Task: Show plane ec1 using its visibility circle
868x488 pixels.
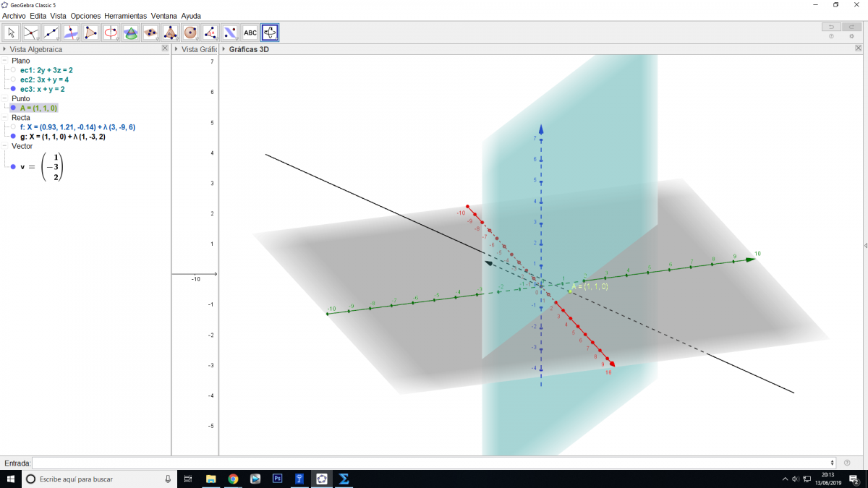Action: click(x=13, y=70)
